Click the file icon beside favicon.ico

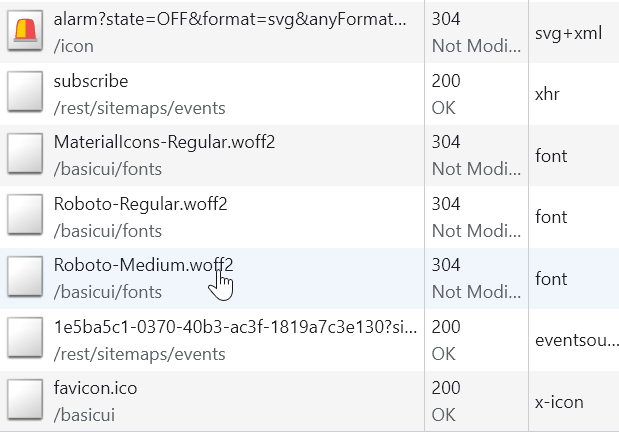pyautogui.click(x=25, y=401)
